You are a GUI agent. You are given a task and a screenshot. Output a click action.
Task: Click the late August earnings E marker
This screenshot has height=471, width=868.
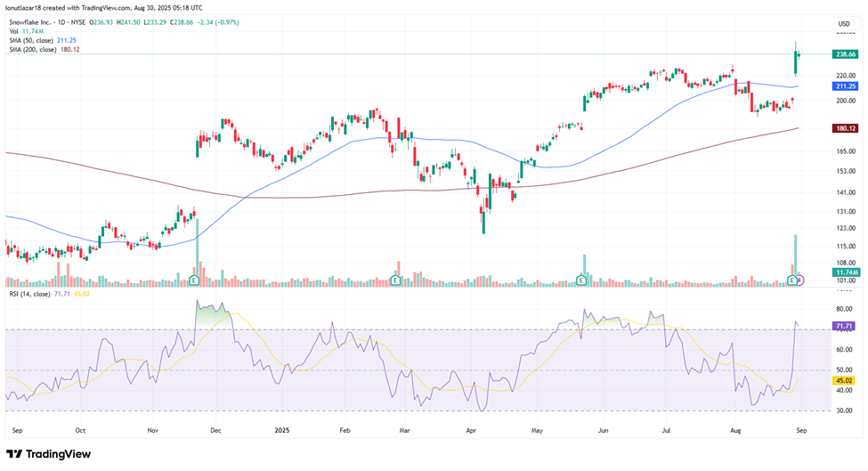pos(791,280)
